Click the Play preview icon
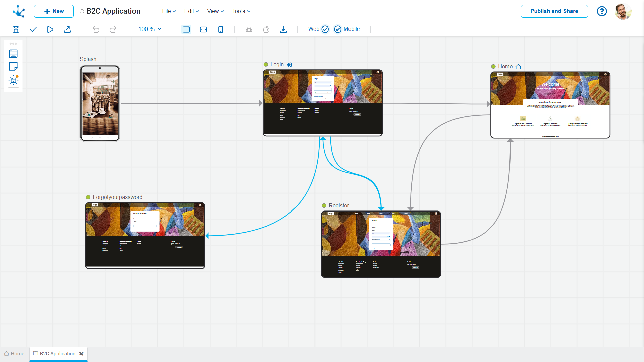This screenshot has height=362, width=644. (x=50, y=29)
